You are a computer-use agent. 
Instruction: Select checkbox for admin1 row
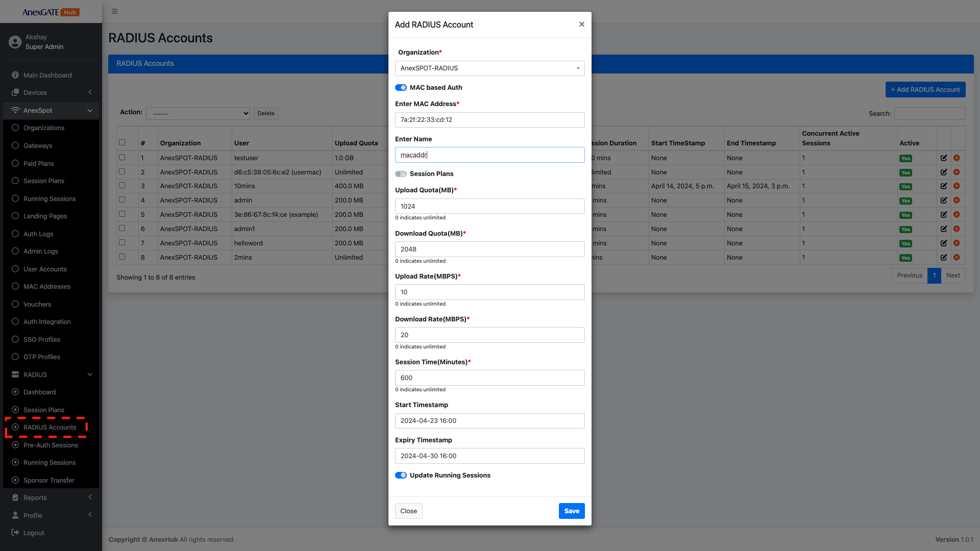122,228
